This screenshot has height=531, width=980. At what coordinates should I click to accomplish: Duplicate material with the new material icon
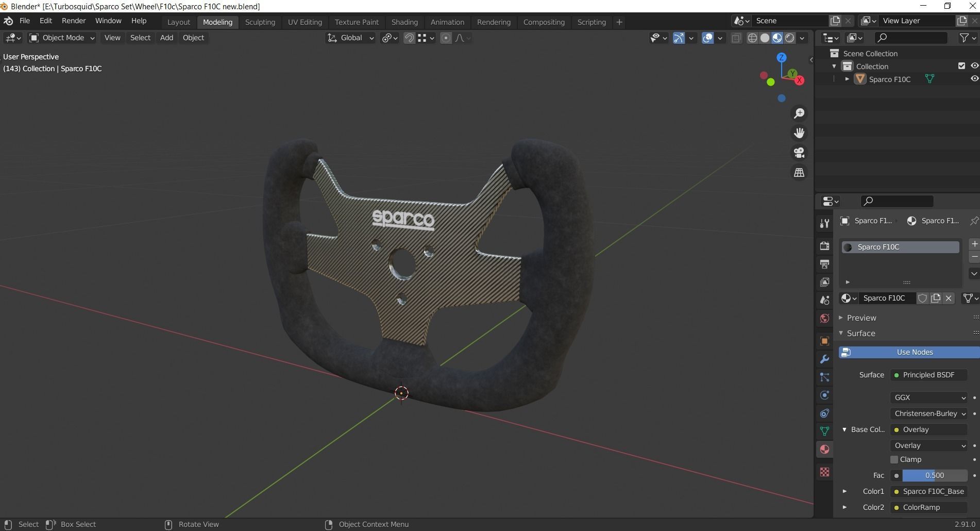[936, 298]
